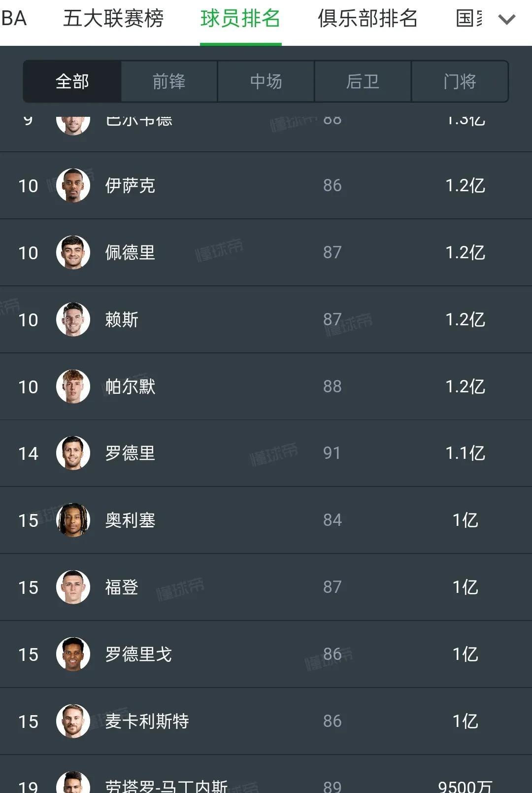Tap 帕尔默 avatar image
Viewport: 532px width, 793px height.
tap(73, 386)
